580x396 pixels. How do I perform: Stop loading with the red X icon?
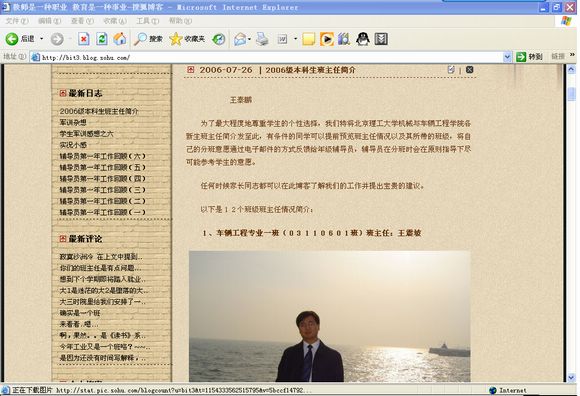(x=84, y=39)
